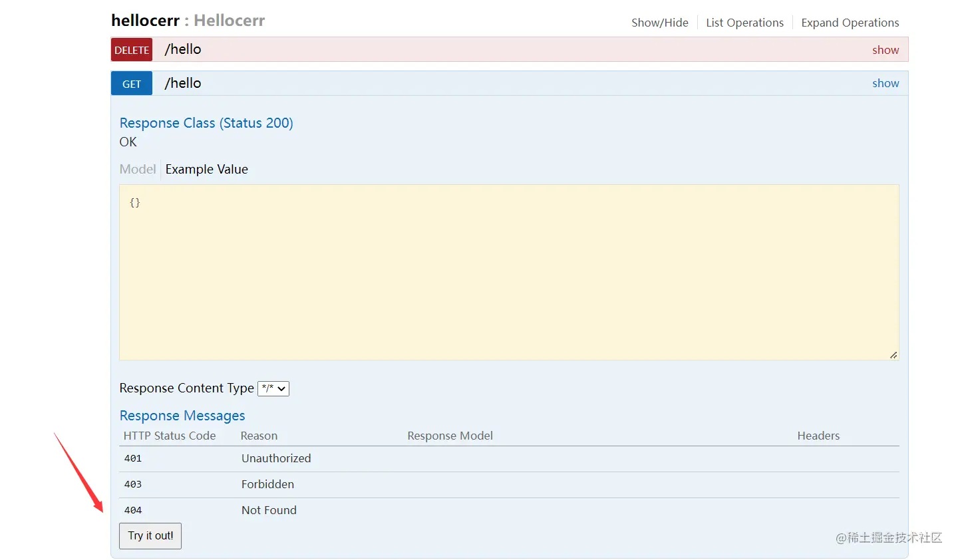Click Expand Operations link
Viewport: 958px width, 560px height.
click(x=850, y=23)
